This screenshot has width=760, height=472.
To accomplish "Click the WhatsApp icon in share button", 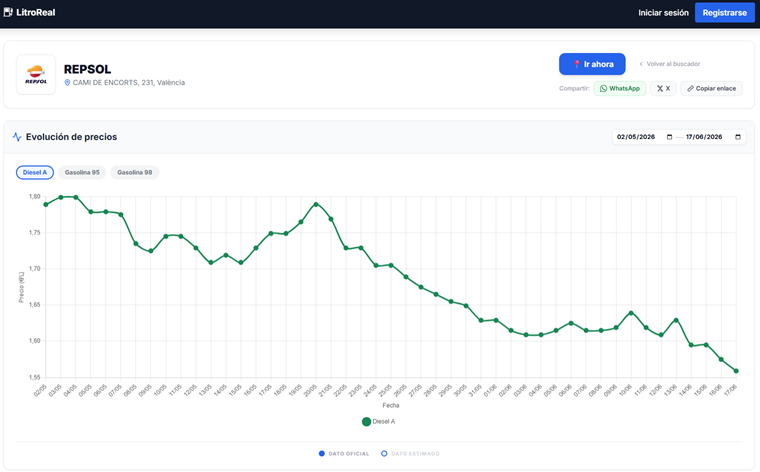I will pyautogui.click(x=603, y=89).
